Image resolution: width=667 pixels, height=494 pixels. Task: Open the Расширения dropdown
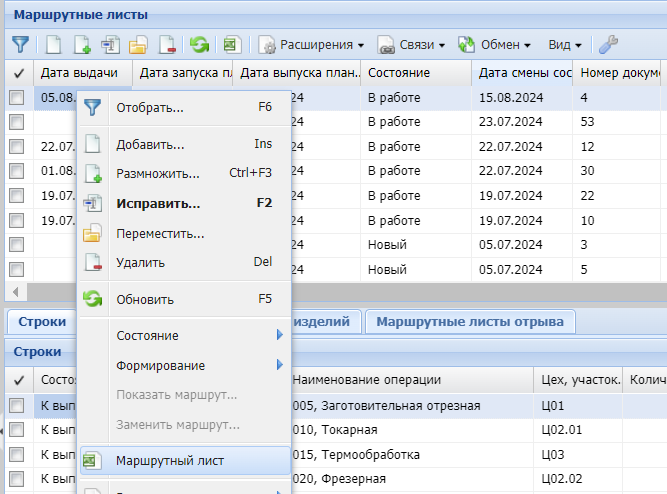coord(312,45)
